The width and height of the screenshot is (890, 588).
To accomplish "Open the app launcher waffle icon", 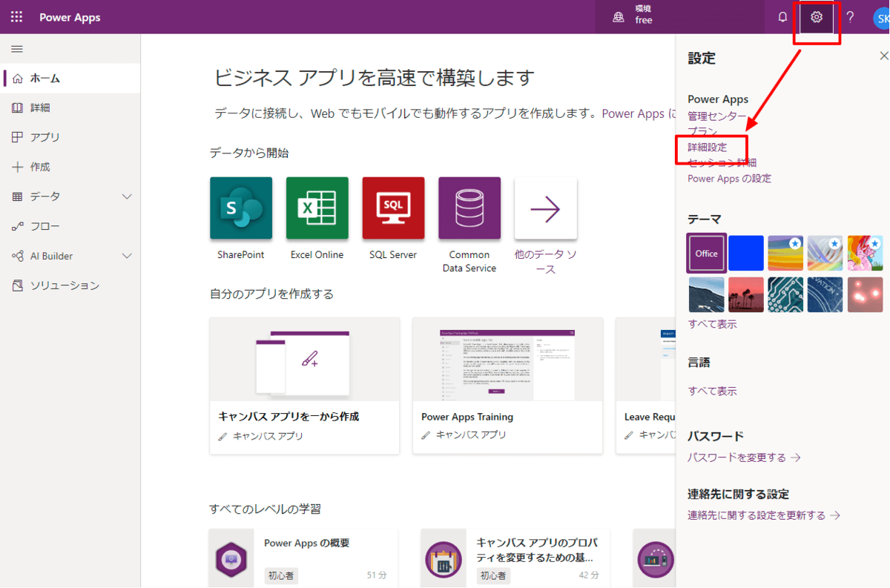I will point(16,17).
